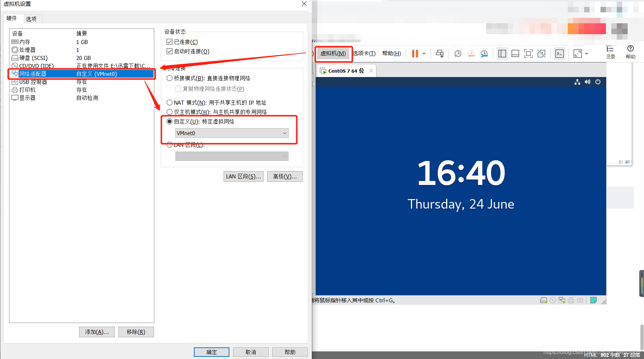Open the disabled LAN segment dropdown
The image size is (644, 359).
coord(232,156)
